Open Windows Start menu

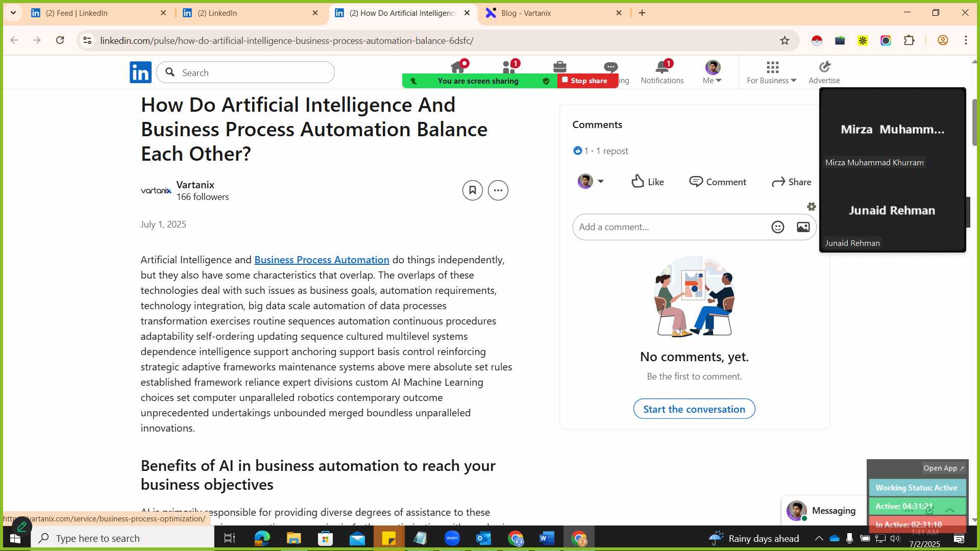(x=15, y=538)
